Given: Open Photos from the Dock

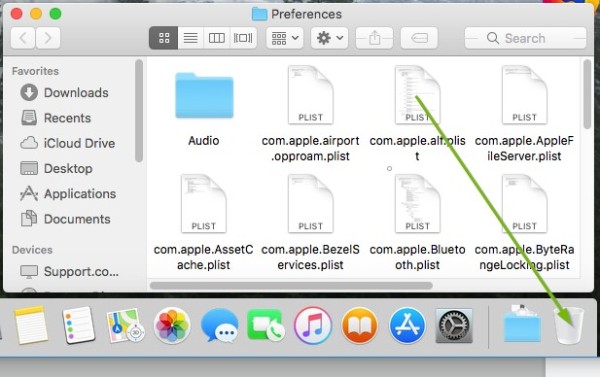Looking at the screenshot, I should (172, 326).
